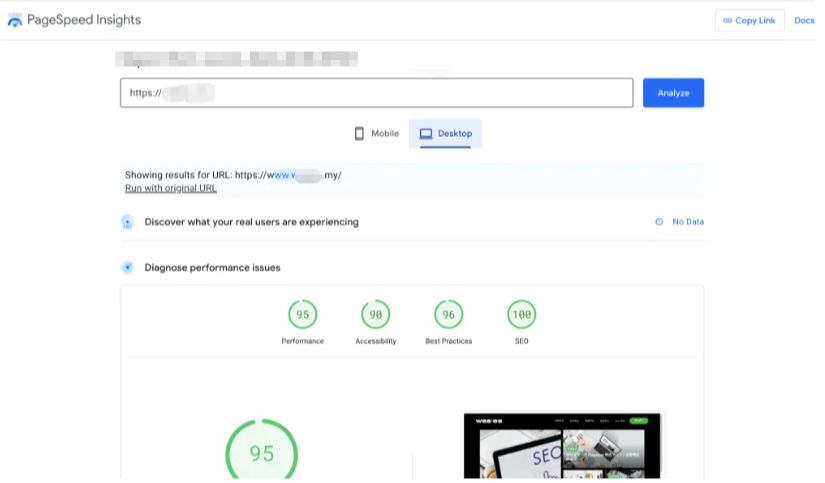Click the Copy Link button
This screenshot has width=825, height=483.
pyautogui.click(x=750, y=20)
